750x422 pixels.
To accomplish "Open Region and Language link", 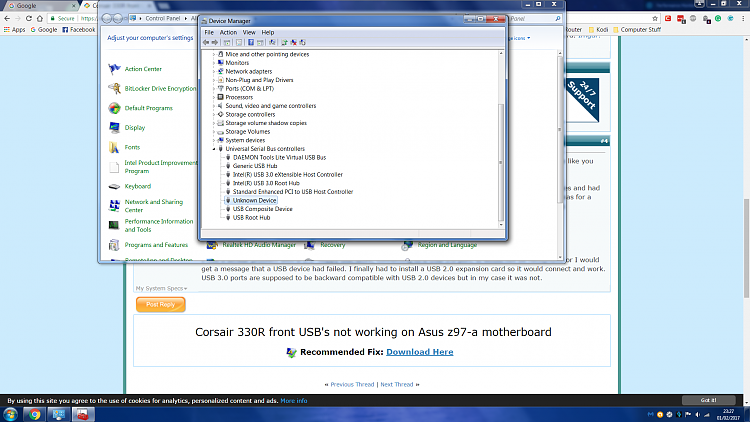I will (x=447, y=245).
